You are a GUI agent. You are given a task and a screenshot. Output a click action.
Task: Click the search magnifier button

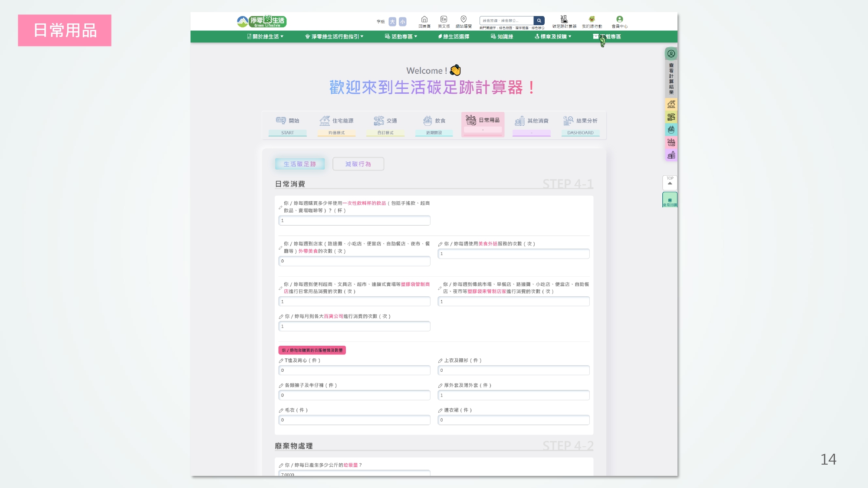coord(539,20)
